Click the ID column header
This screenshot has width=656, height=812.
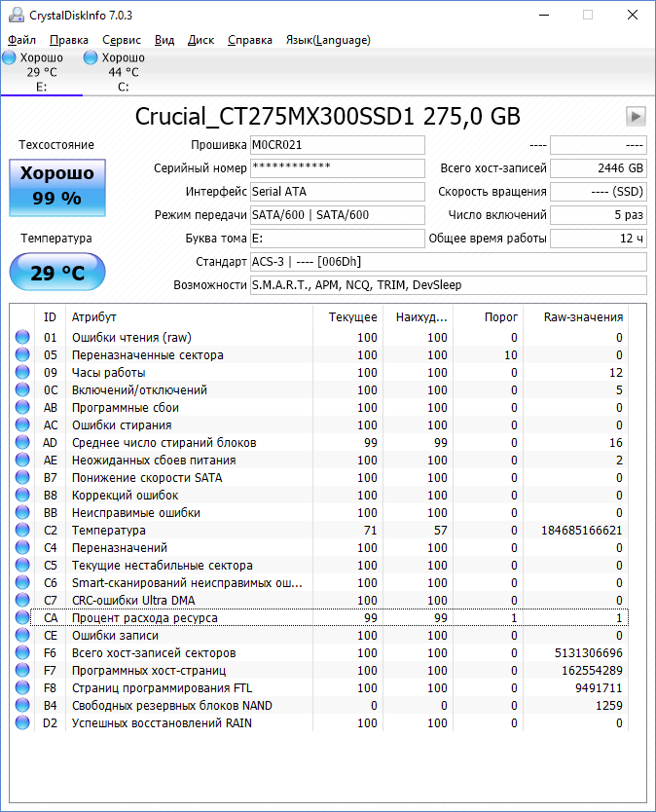(51, 317)
